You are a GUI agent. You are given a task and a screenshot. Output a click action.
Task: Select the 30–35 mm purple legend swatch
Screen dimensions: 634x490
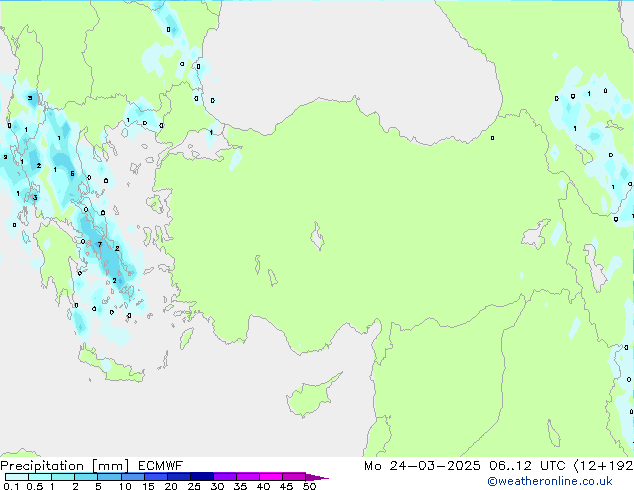click(x=225, y=477)
